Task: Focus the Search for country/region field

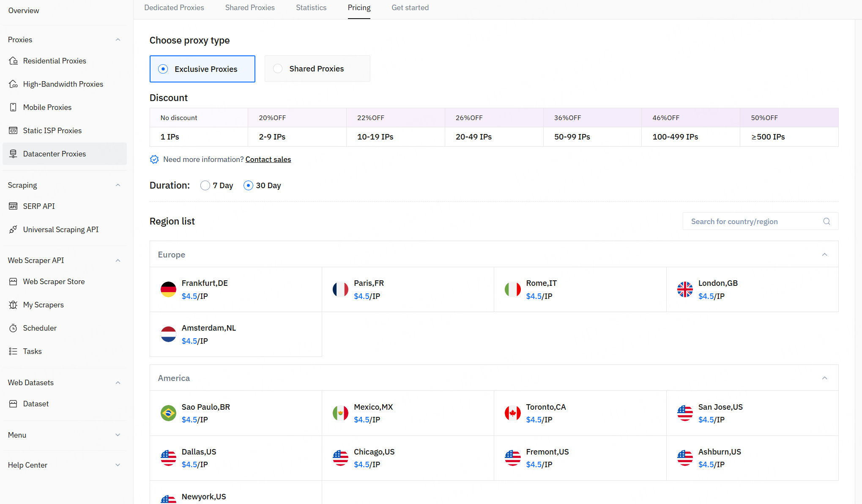Action: pos(753,222)
